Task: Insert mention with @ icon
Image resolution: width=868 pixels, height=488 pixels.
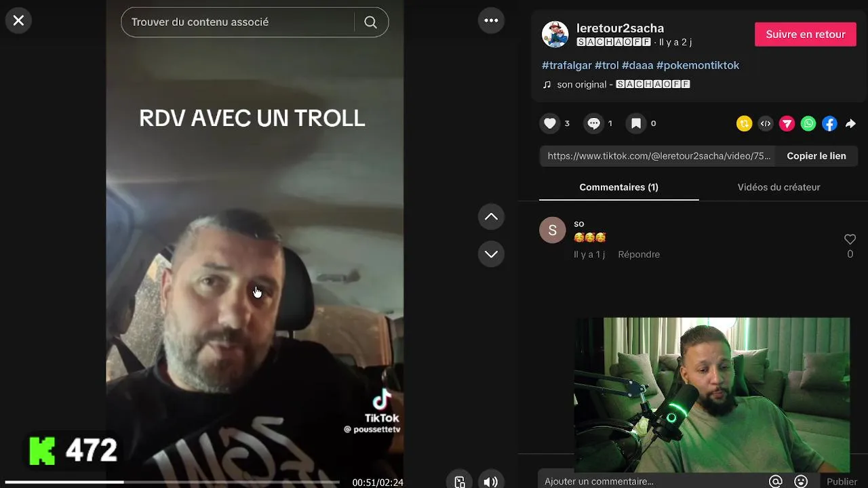Action: (776, 481)
